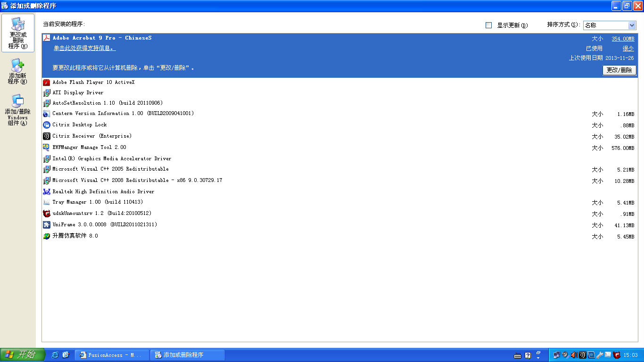This screenshot has width=644, height=362.
Task: Click the Adobe Acrobat 9 Pro PDF icon
Action: coord(46,38)
